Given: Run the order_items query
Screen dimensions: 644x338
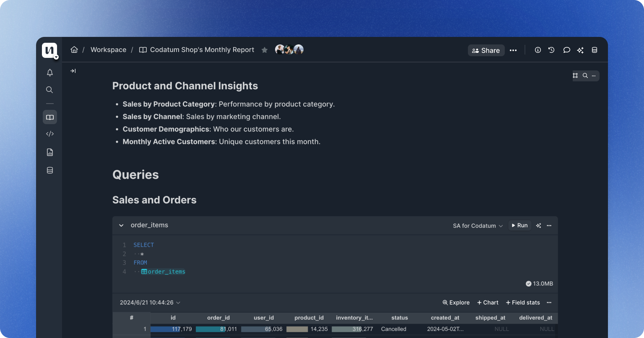Looking at the screenshot, I should [x=519, y=225].
